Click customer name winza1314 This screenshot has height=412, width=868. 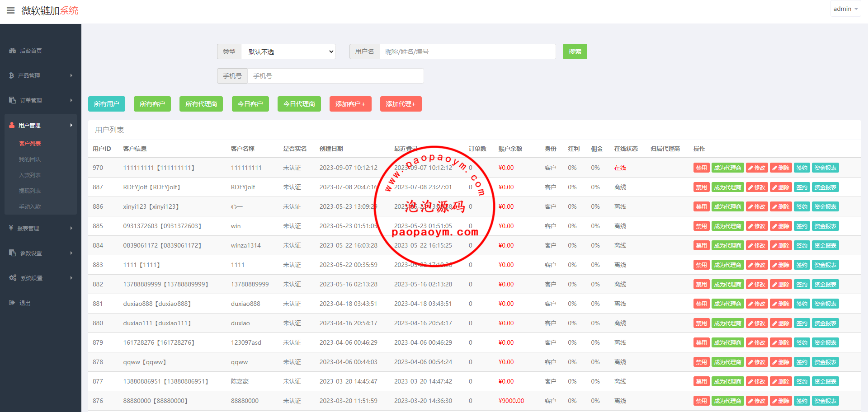(246, 245)
